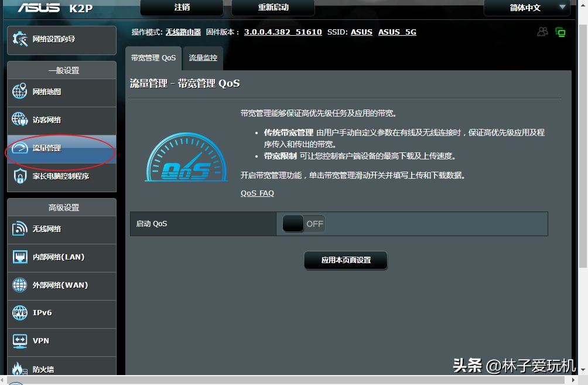Click the horizontal scrollbar right arrow
Image resolution: width=588 pixels, height=385 pixels.
(573, 380)
